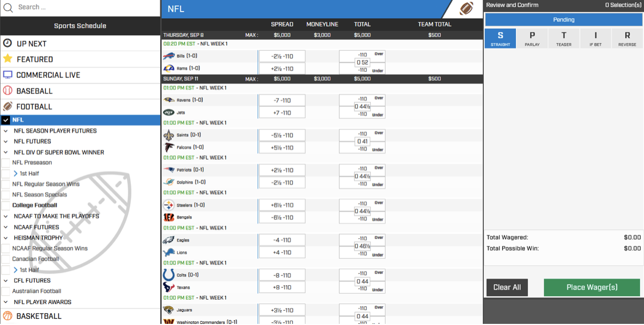
Task: Pick the Eagles -4 -110 spread
Action: (x=282, y=240)
